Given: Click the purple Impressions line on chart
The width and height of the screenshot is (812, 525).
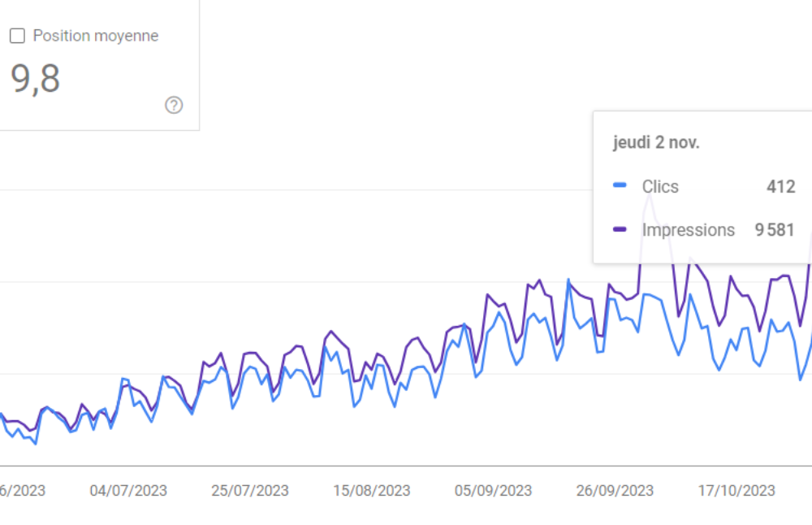Looking at the screenshot, I should coord(330,332).
